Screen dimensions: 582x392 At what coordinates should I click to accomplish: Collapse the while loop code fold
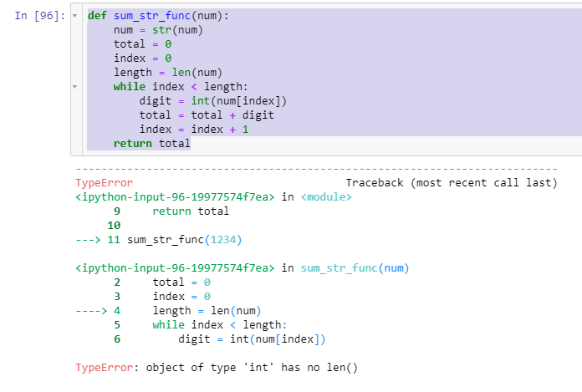pos(74,86)
